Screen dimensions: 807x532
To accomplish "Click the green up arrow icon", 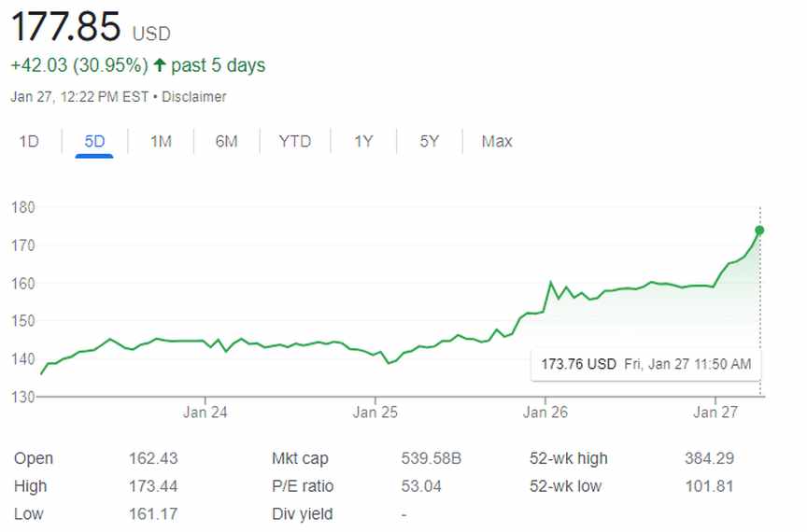I will click(160, 65).
